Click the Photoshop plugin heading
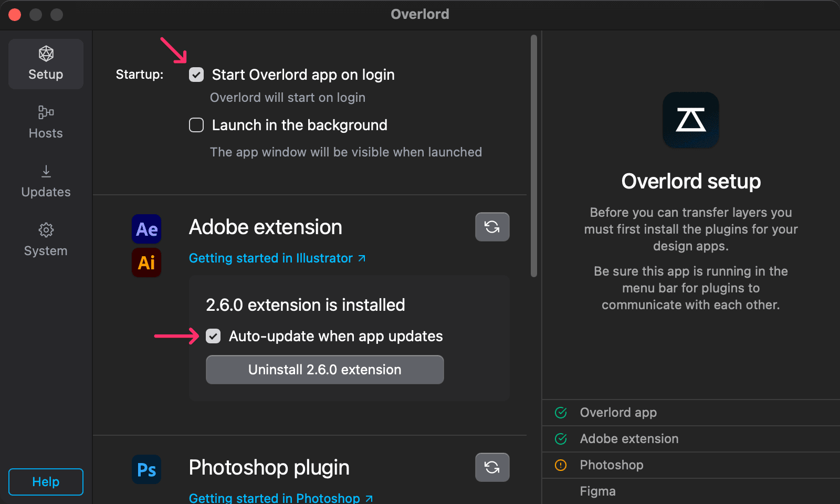The width and height of the screenshot is (840, 504). click(269, 468)
